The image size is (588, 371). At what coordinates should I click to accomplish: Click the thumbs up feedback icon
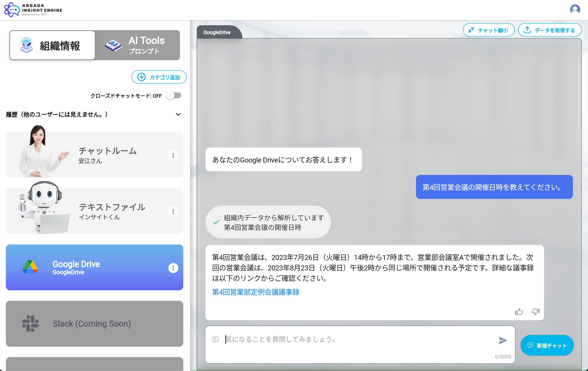tap(519, 312)
